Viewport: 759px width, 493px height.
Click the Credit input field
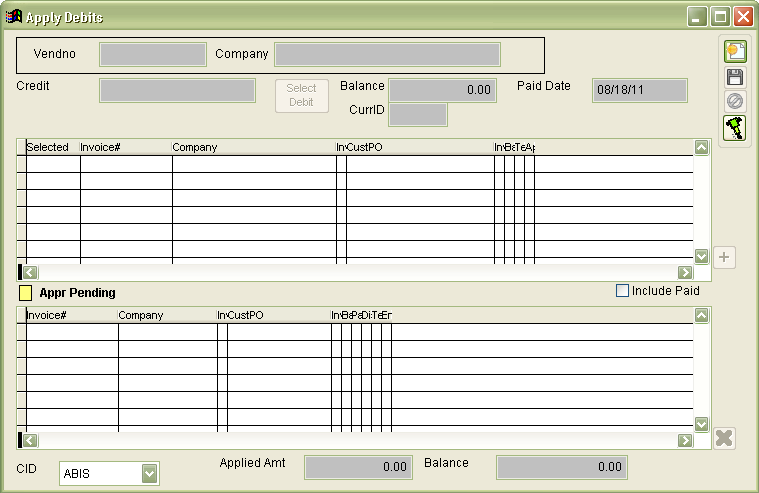coord(177,90)
